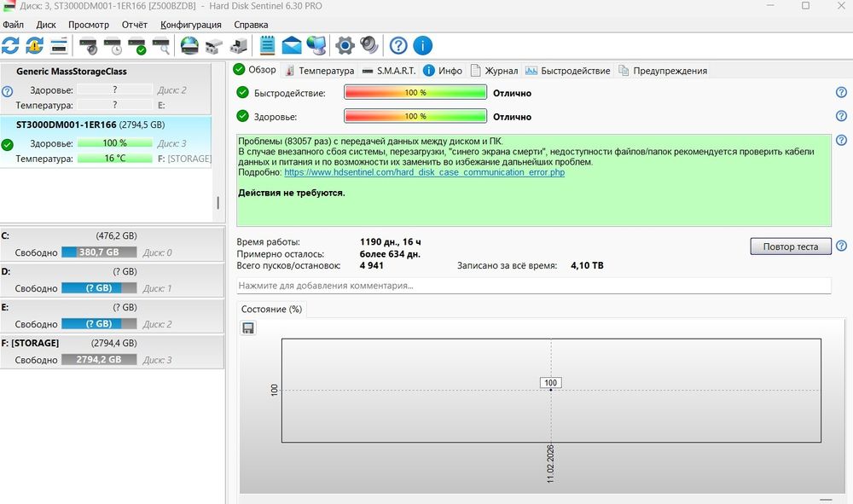
Task: Open the notepad report icon
Action: pos(267,46)
